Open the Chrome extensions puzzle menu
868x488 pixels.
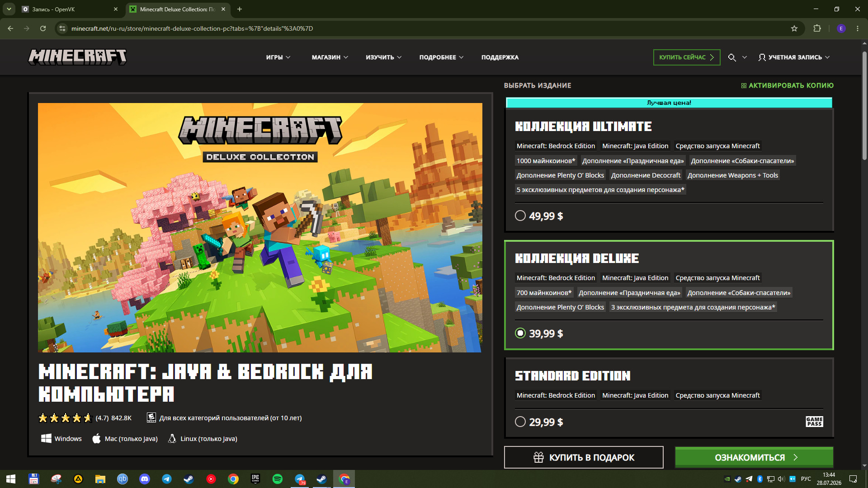click(817, 28)
